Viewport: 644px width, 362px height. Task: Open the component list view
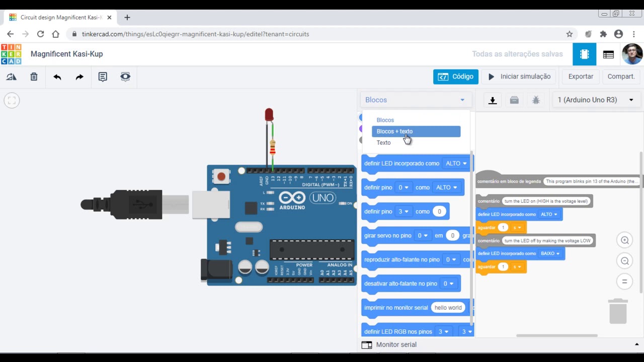point(608,54)
